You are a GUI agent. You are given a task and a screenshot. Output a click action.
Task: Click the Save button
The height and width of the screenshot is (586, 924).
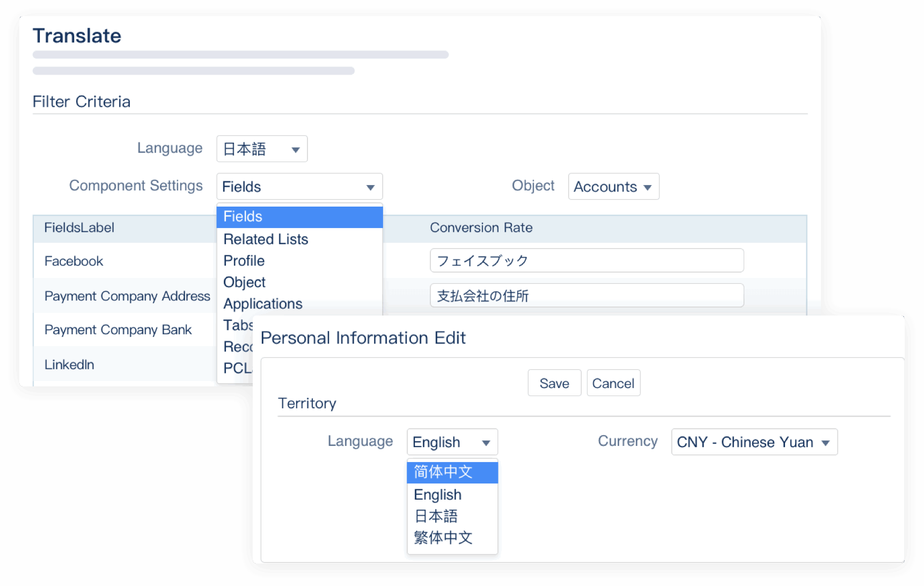[x=554, y=383]
